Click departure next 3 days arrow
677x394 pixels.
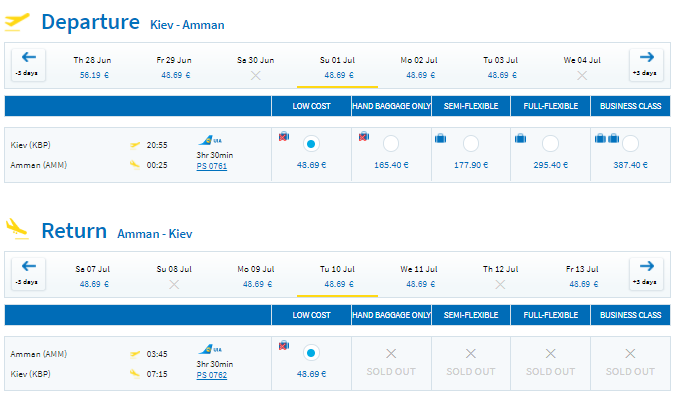click(x=646, y=65)
